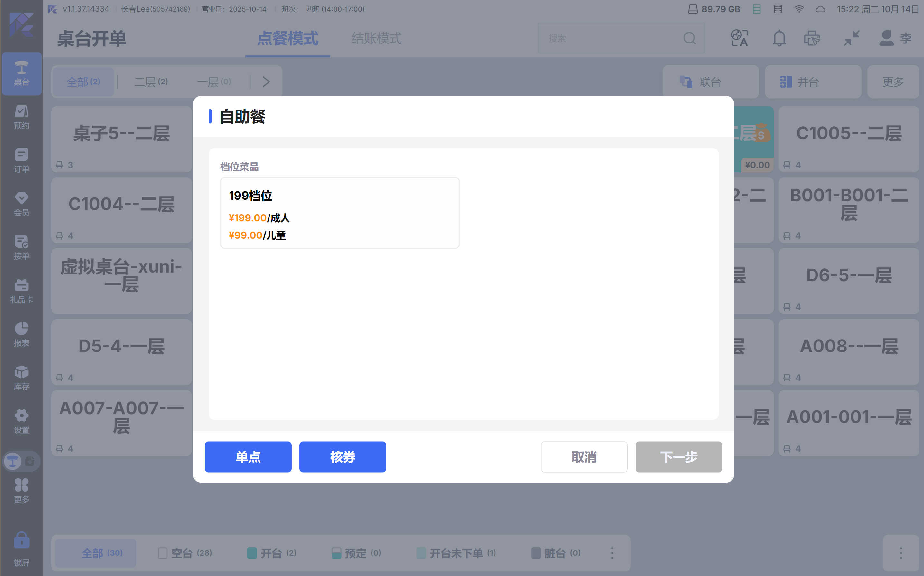Go to 会员 member section
Viewport: 924px width, 576px height.
tap(21, 204)
